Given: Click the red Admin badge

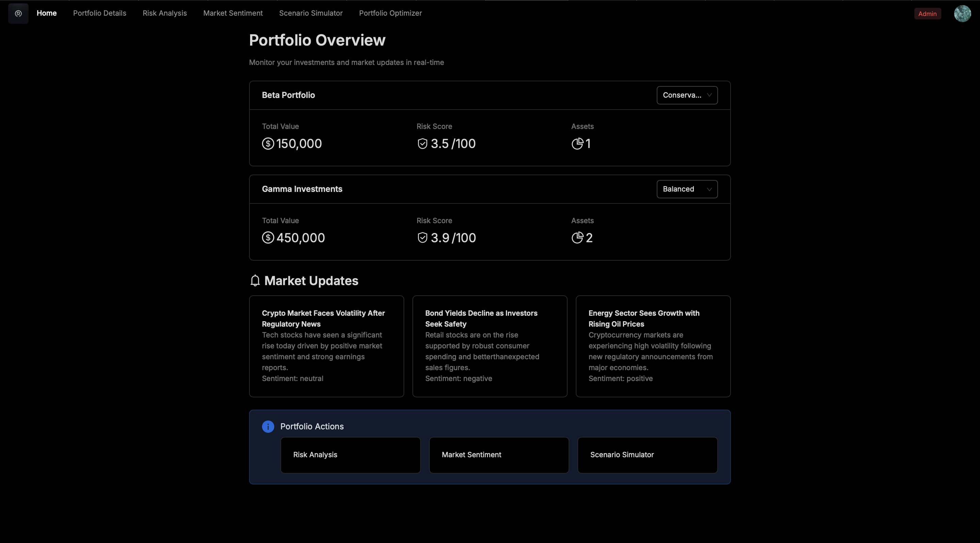Looking at the screenshot, I should tap(927, 14).
